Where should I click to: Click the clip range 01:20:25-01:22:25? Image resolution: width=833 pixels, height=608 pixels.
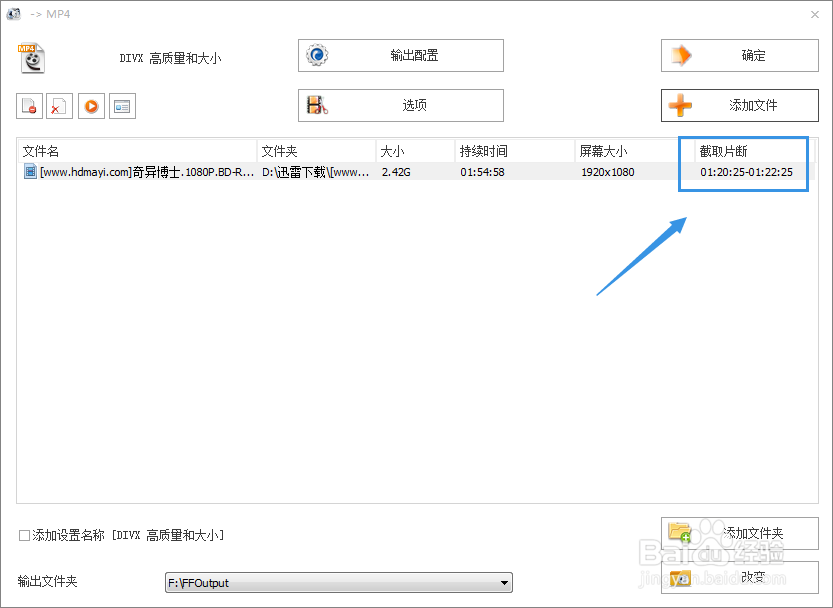point(746,172)
